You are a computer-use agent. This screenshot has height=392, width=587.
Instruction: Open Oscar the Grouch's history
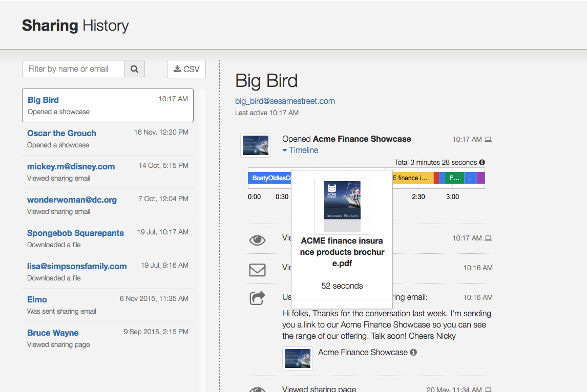click(108, 139)
